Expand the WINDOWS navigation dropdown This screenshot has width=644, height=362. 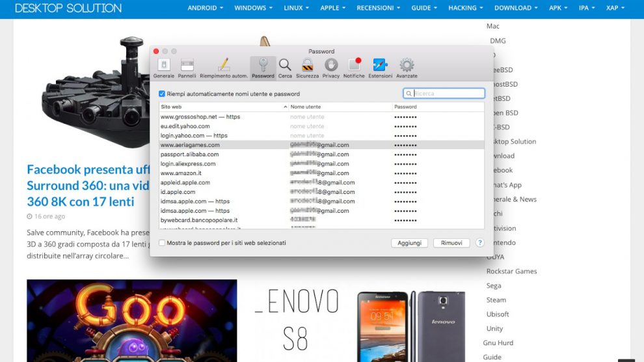254,8
